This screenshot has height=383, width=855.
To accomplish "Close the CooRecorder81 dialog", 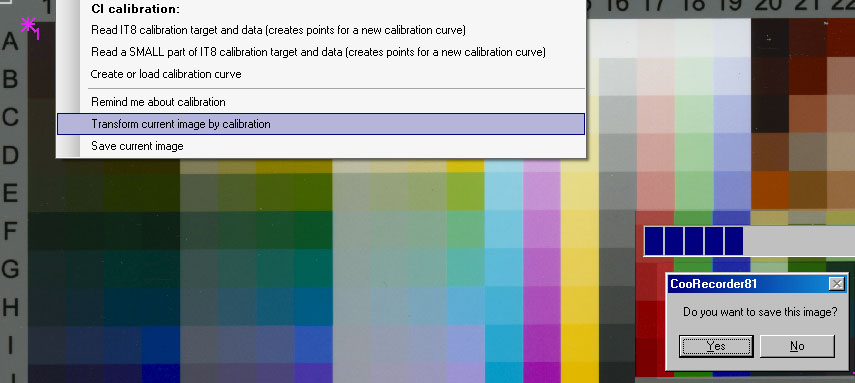I will (x=836, y=284).
